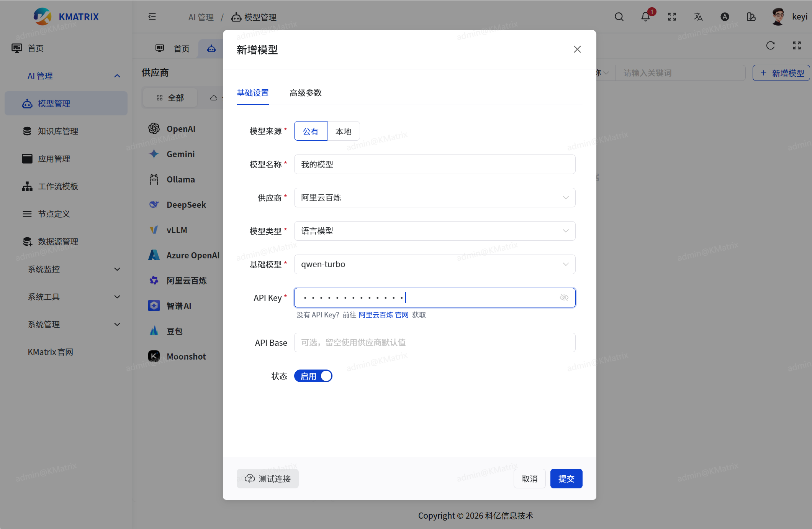Click the notification bell icon
Viewport: 812px width, 529px height.
(x=645, y=17)
